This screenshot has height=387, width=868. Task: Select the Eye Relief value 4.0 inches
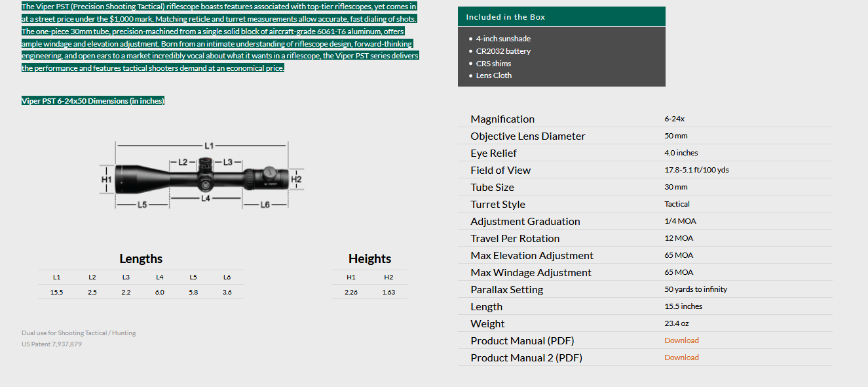(681, 153)
